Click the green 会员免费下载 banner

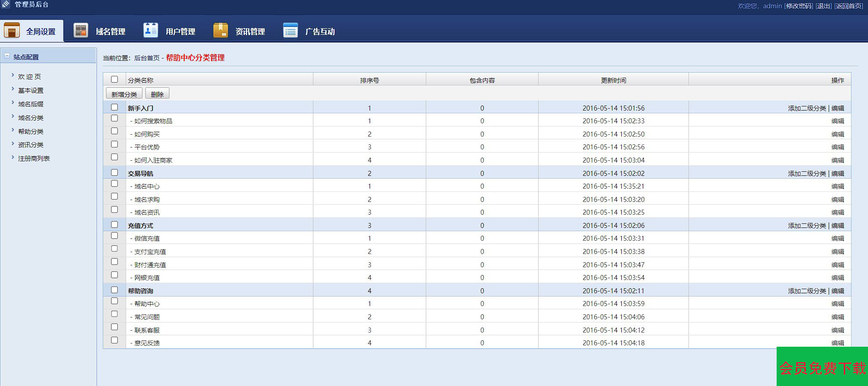pos(822,367)
